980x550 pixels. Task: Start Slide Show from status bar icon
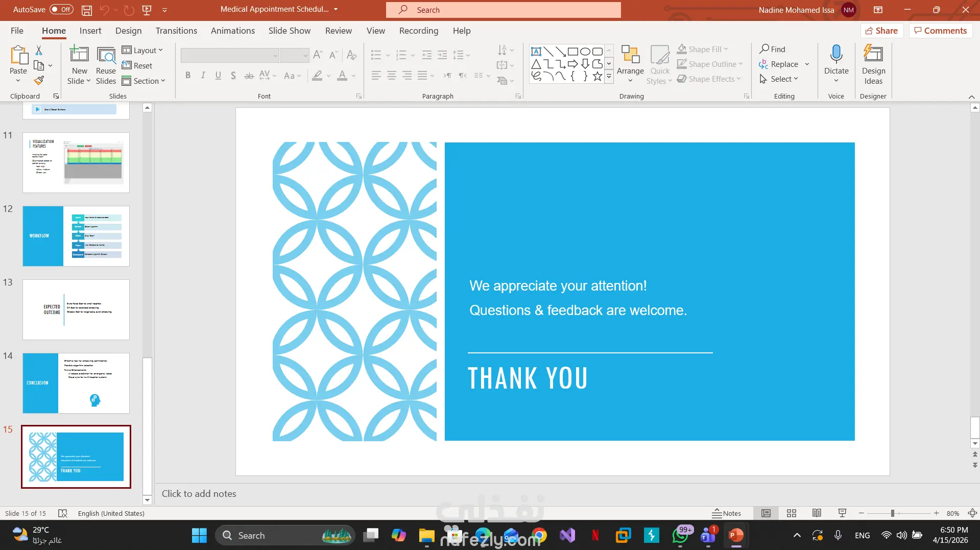[842, 513]
